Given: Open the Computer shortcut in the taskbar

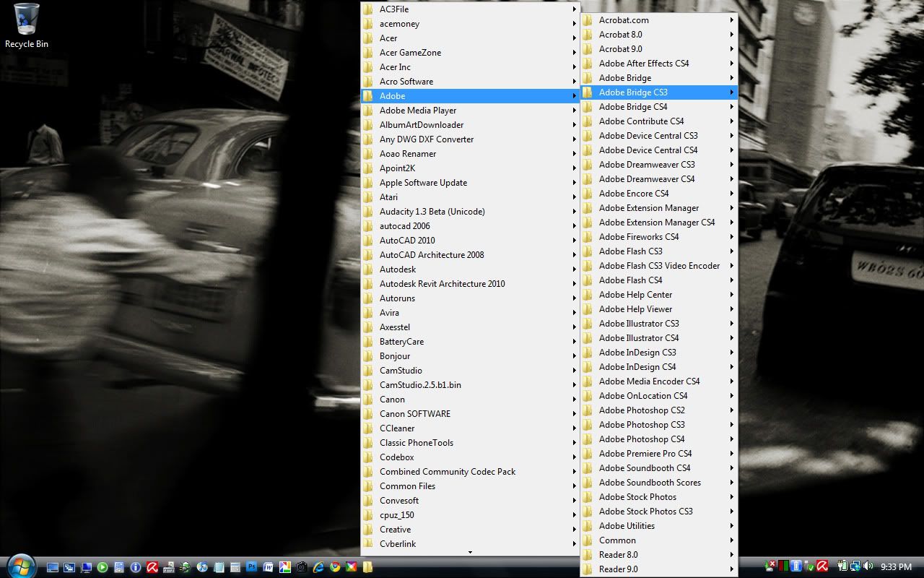Looking at the screenshot, I should click(86, 567).
